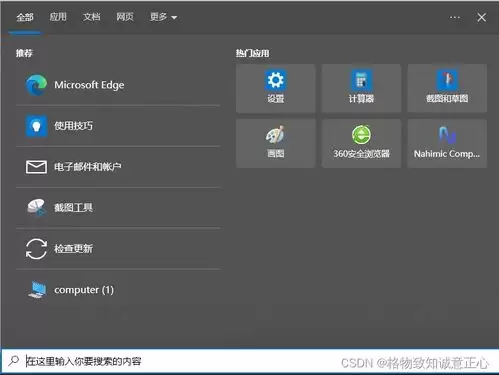The height and width of the screenshot is (375, 499).
Task: Click the Microsoft Edge text label
Action: coord(89,85)
